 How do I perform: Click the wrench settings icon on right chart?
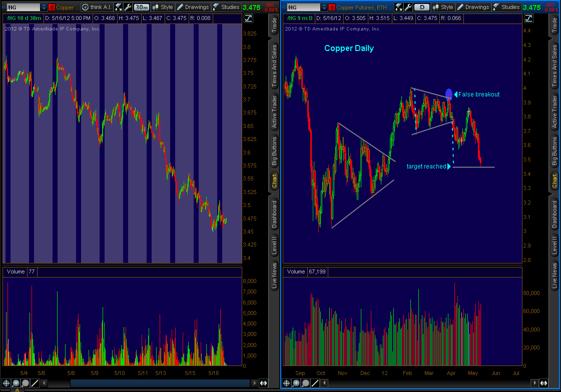coord(408,7)
